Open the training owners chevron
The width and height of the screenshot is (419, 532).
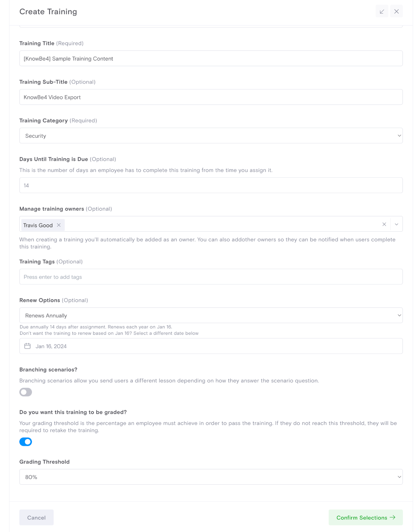coord(396,224)
